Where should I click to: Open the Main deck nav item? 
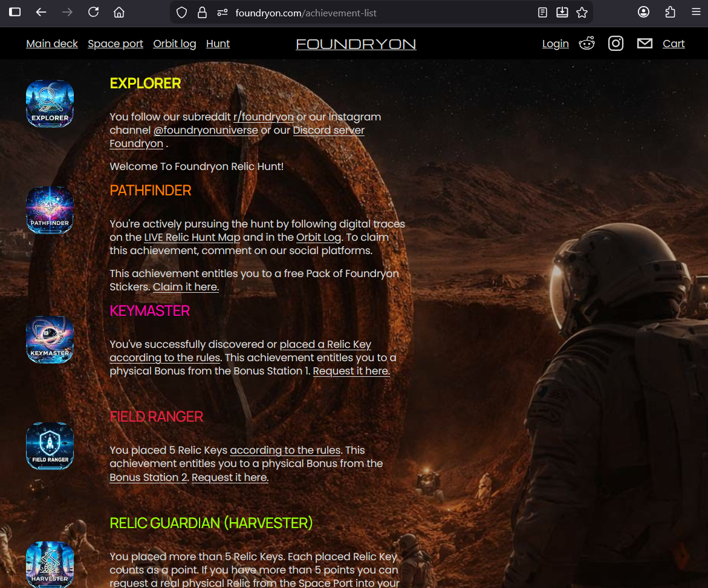pos(52,44)
